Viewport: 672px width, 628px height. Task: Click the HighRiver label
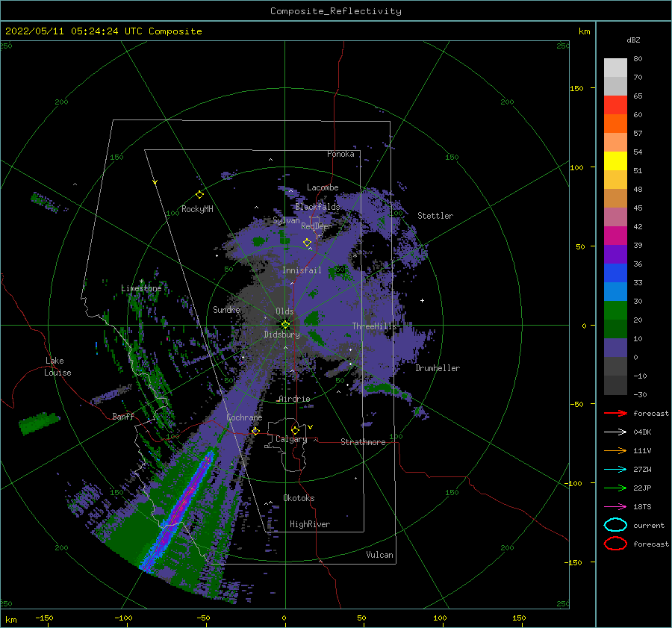tap(310, 524)
